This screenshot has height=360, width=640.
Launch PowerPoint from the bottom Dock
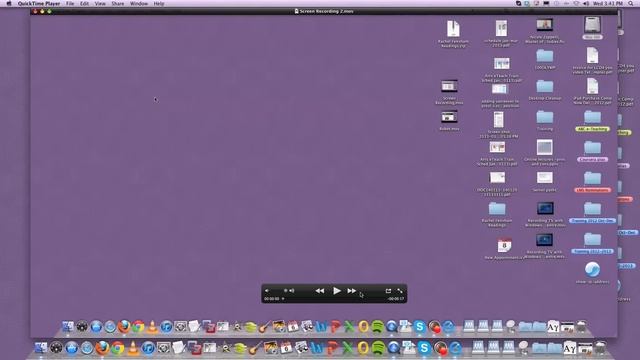pyautogui.click(x=332, y=348)
